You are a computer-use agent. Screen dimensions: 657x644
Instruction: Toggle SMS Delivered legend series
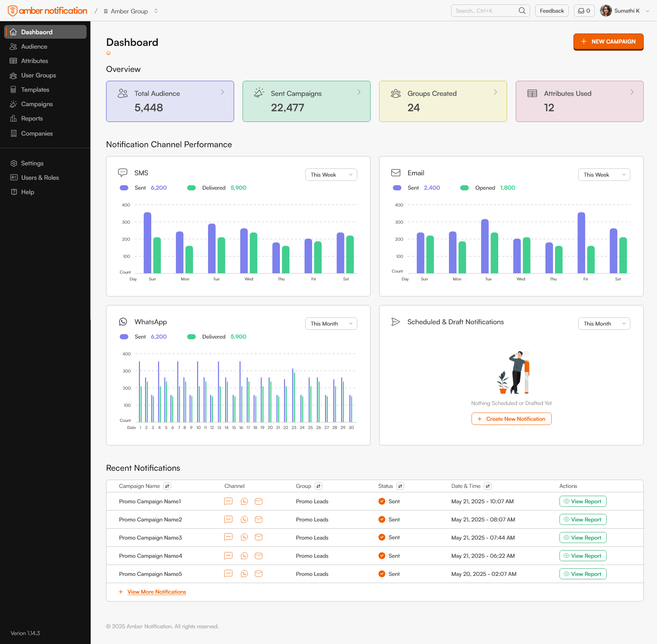[x=191, y=188]
